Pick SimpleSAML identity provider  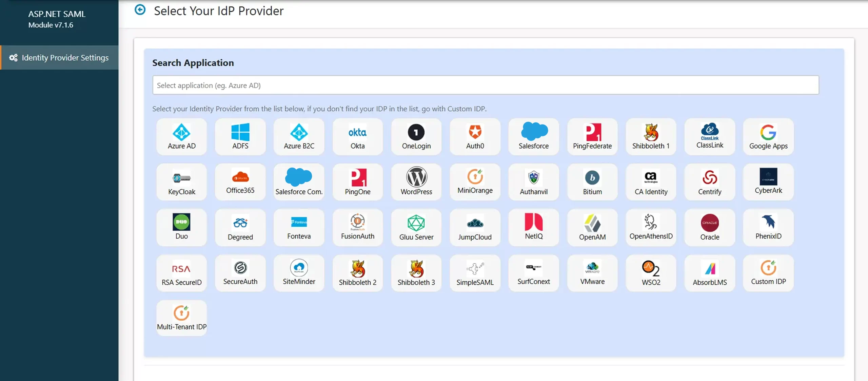pos(475,273)
